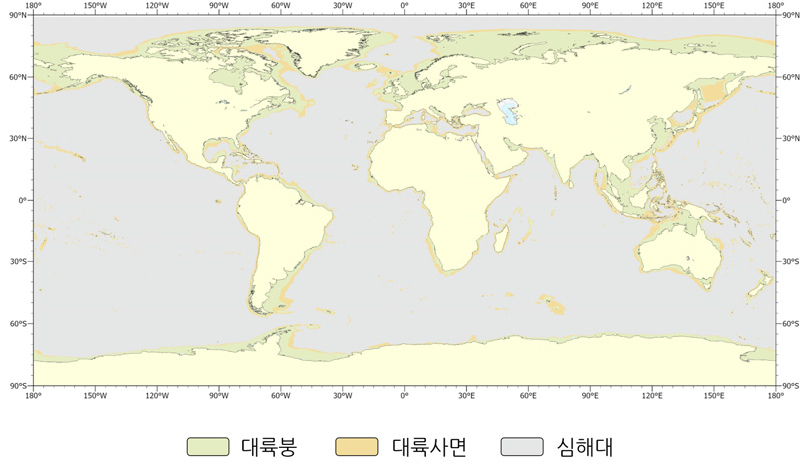The image size is (804, 467).
Task: Select the 대륙사면 legend label text
Action: 429,446
